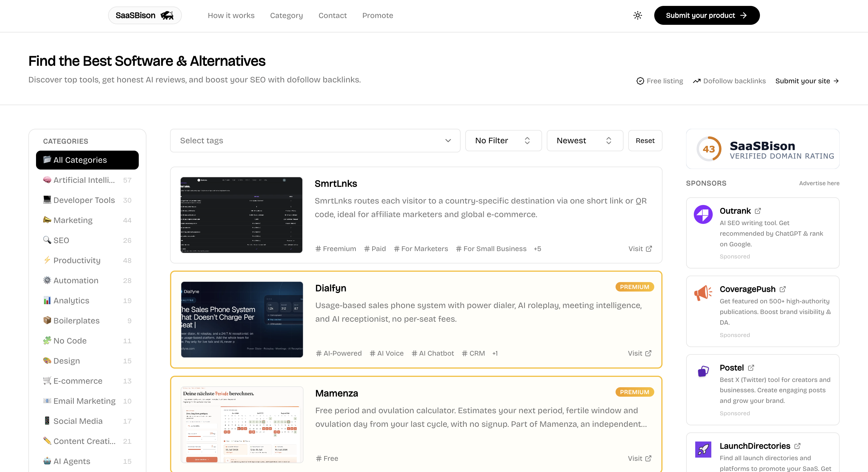
Task: Click the E-commerce shopping cart icon
Action: coord(47,380)
